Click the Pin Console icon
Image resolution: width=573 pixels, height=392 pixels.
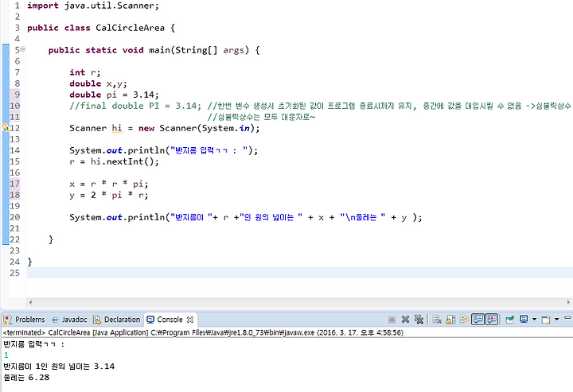click(x=510, y=320)
